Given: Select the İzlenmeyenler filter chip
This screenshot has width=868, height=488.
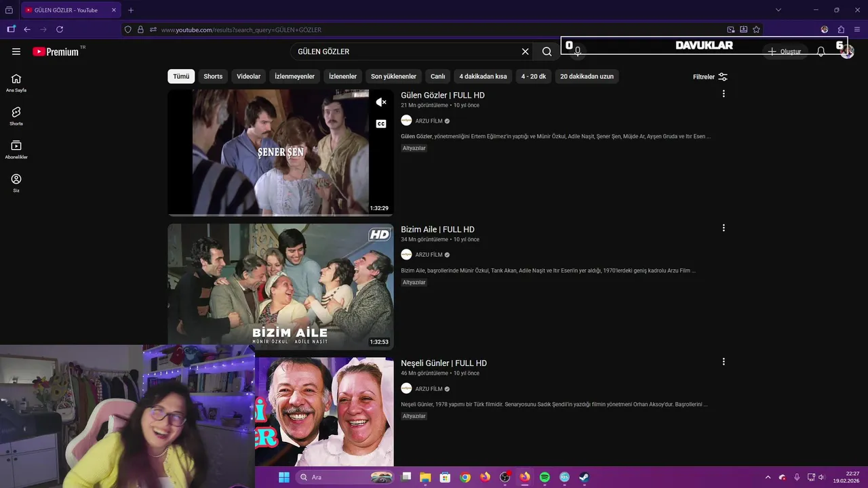Looking at the screenshot, I should [294, 77].
